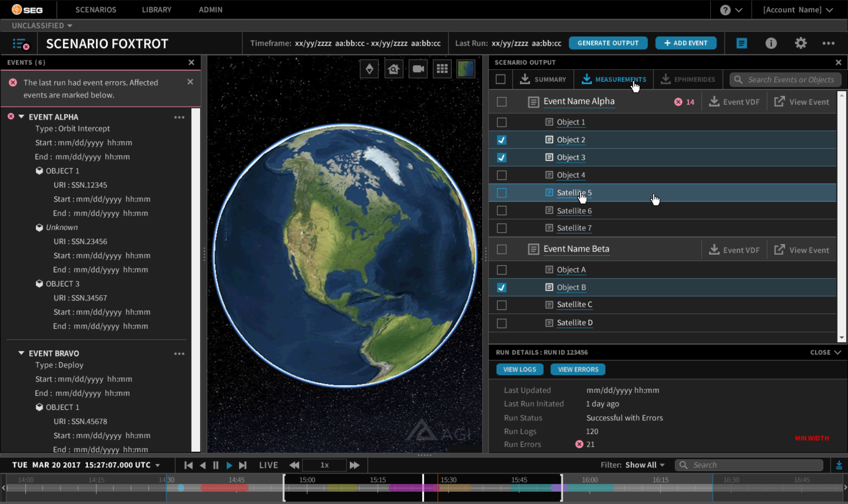848x504 pixels.
Task: Uncheck the Object 2 checkbox
Action: (501, 140)
